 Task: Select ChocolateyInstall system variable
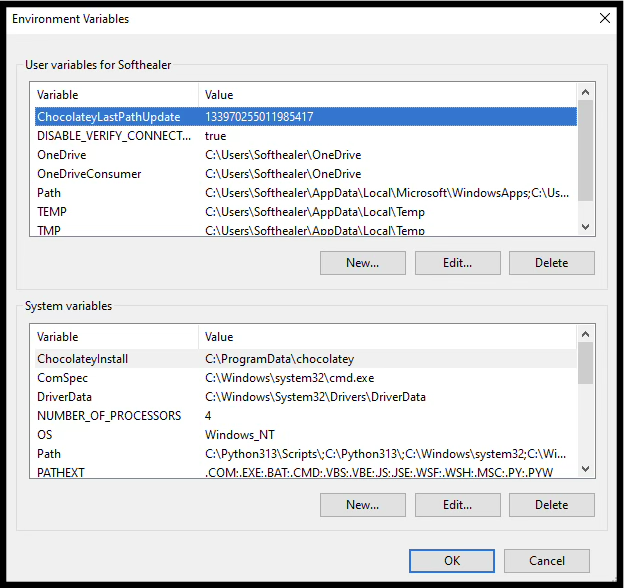[x=83, y=359]
